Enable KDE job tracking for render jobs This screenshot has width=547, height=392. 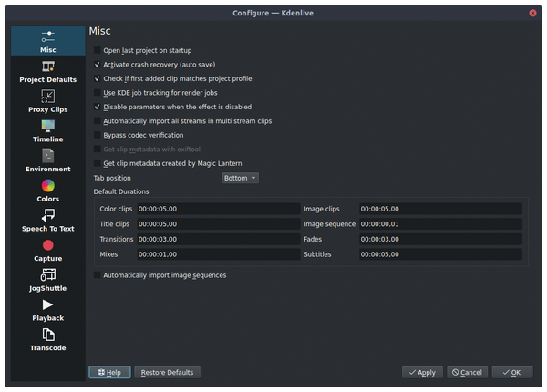pos(98,93)
